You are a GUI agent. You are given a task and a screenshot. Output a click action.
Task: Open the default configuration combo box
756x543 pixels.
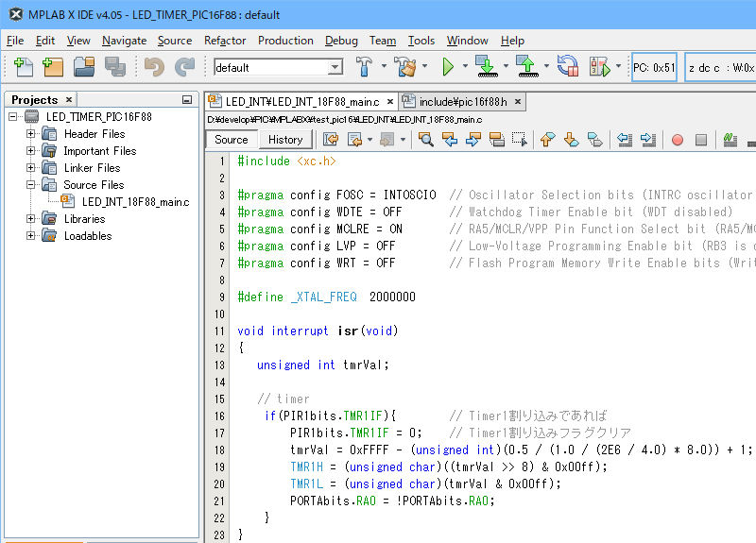coord(278,67)
